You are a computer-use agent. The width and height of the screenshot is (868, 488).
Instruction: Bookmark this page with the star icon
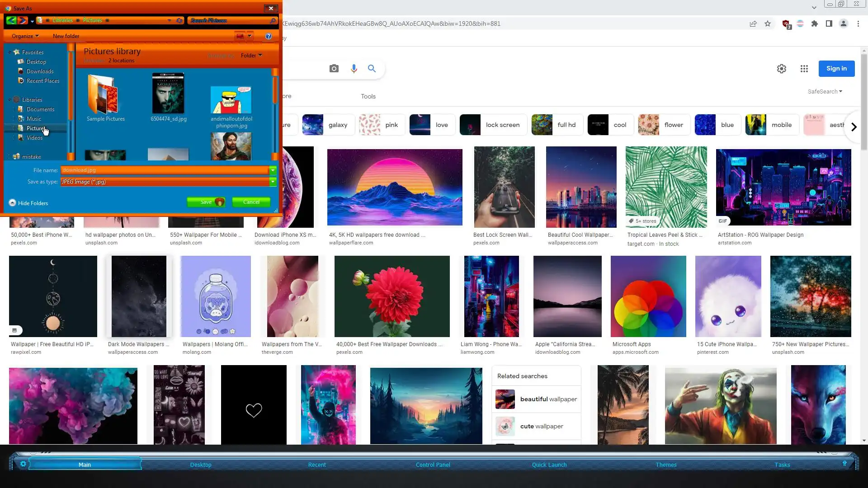pos(768,24)
